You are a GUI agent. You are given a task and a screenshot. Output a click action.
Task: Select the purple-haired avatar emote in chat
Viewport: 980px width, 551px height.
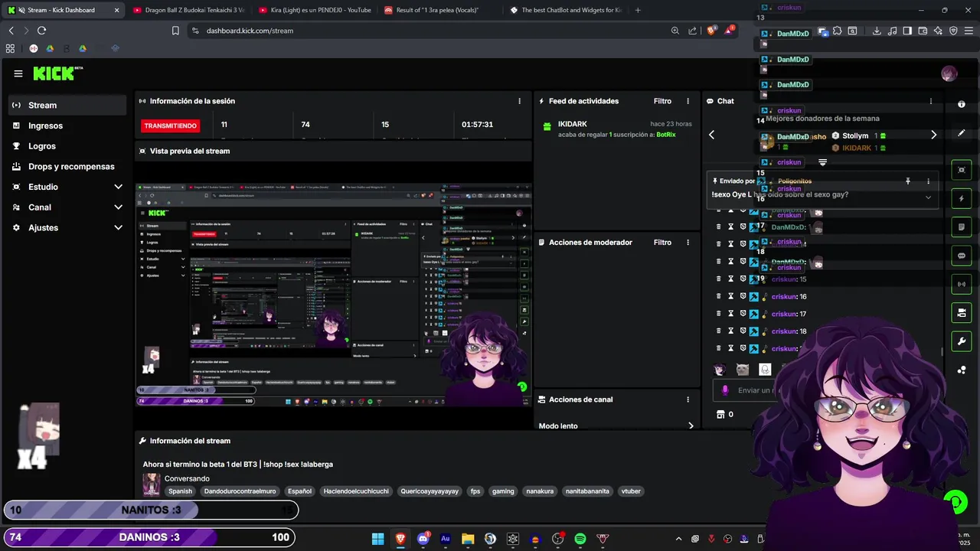720,370
